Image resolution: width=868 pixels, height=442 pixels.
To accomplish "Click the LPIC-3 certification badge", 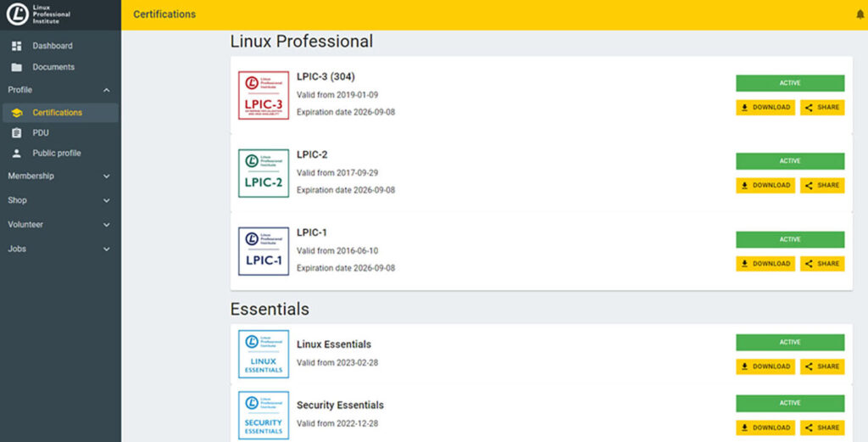I will 264,95.
